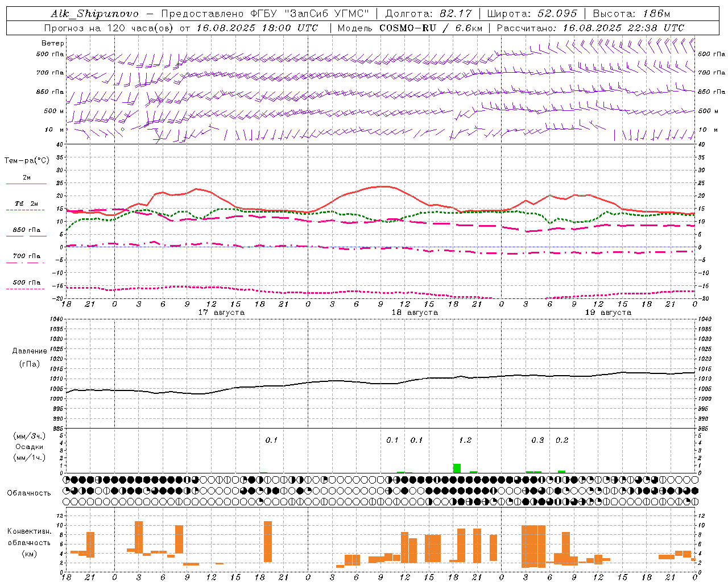Click the Широта: 52.095 value
728x582 pixels.
(532, 14)
